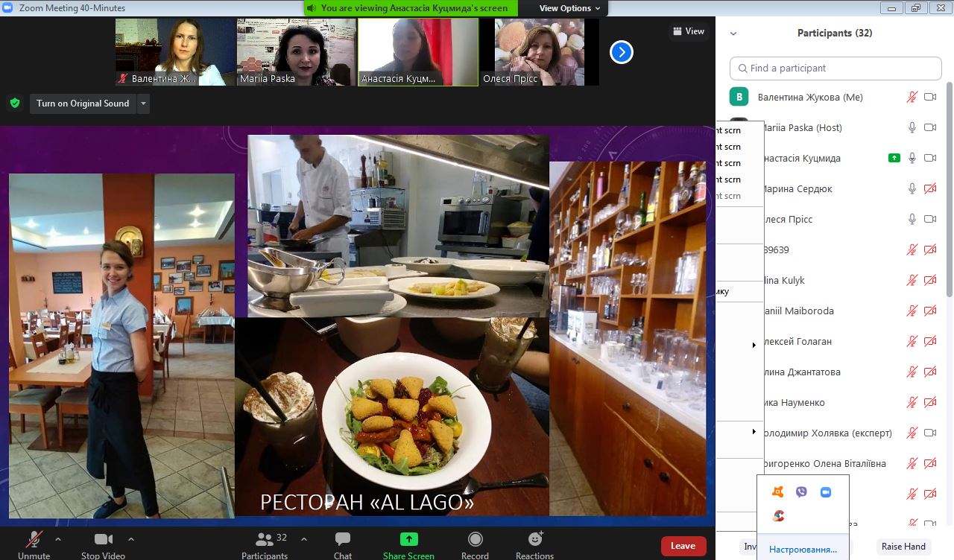Open the View Options dropdown

tap(570, 8)
